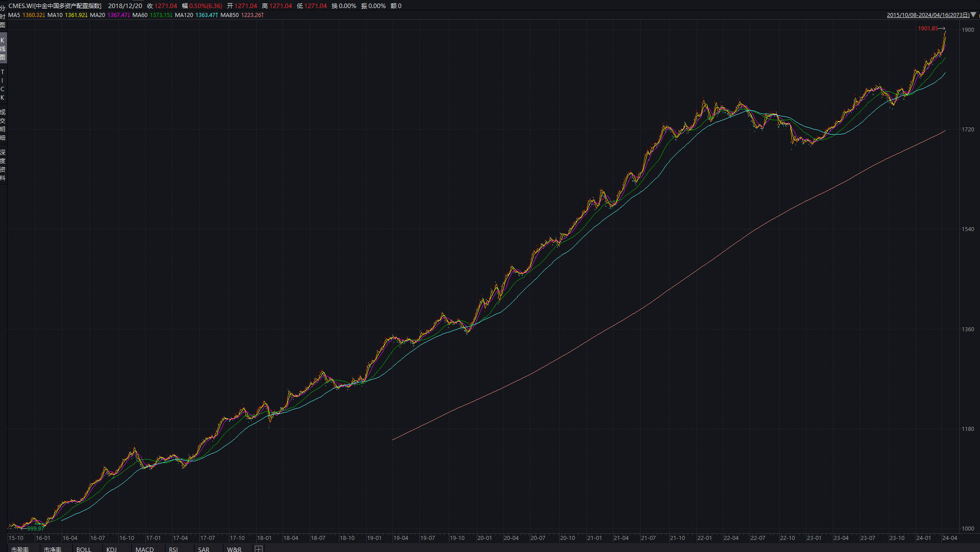Show the 市盈率 tab

coord(20,549)
